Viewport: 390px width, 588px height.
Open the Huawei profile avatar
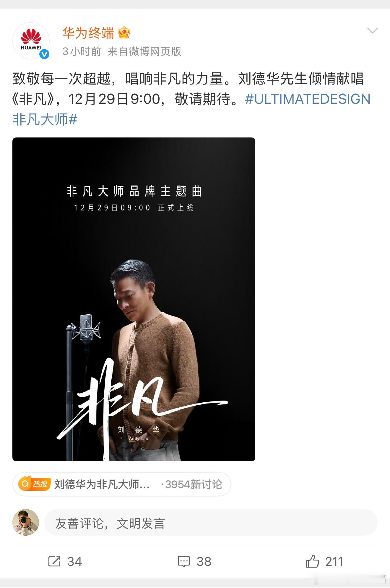tap(31, 41)
